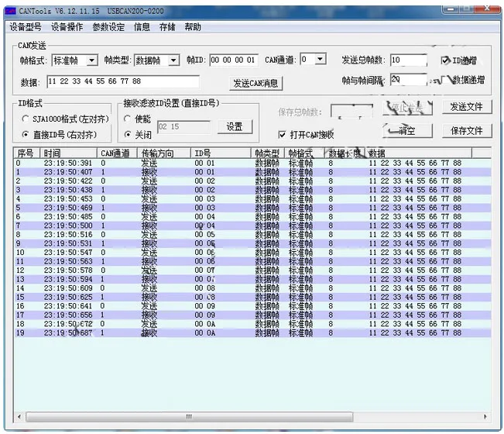Toggle the 数据递增 checkbox
Screen dimensions: 504x434
pyautogui.click(x=445, y=80)
